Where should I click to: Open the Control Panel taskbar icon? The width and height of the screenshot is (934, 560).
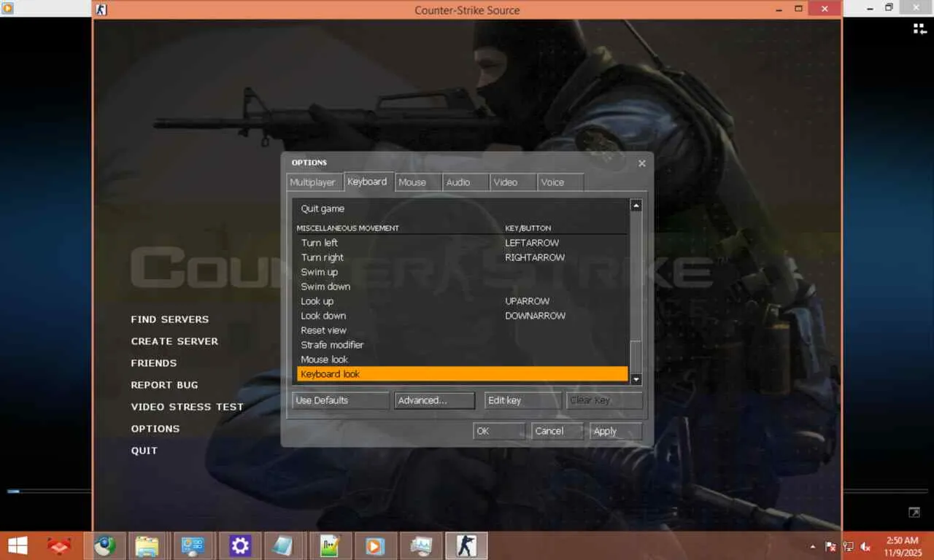(193, 545)
